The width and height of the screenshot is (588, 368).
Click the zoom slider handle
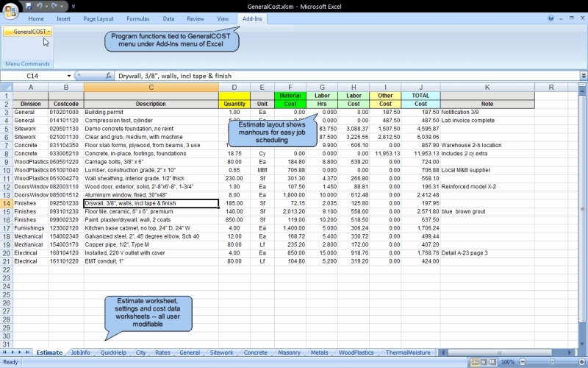coord(553,363)
